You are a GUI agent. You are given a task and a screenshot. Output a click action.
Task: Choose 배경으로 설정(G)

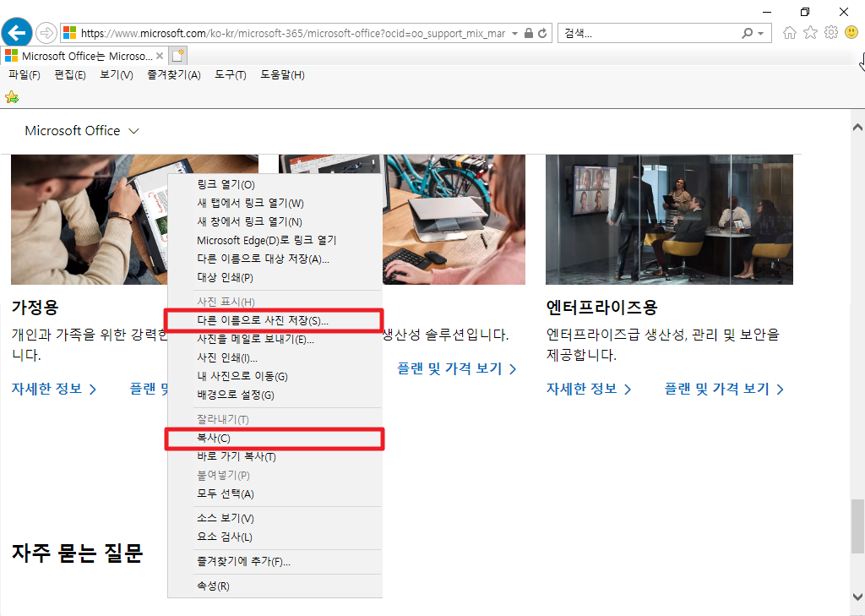275,395
